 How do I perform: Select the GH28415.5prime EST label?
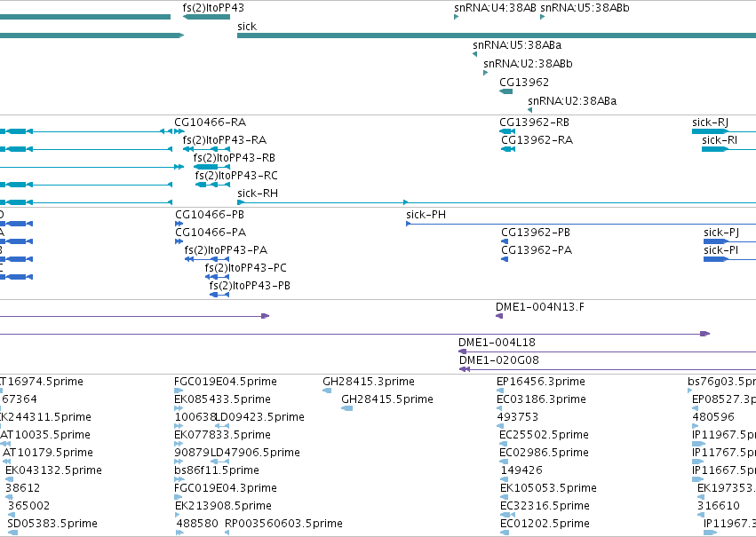[387, 399]
